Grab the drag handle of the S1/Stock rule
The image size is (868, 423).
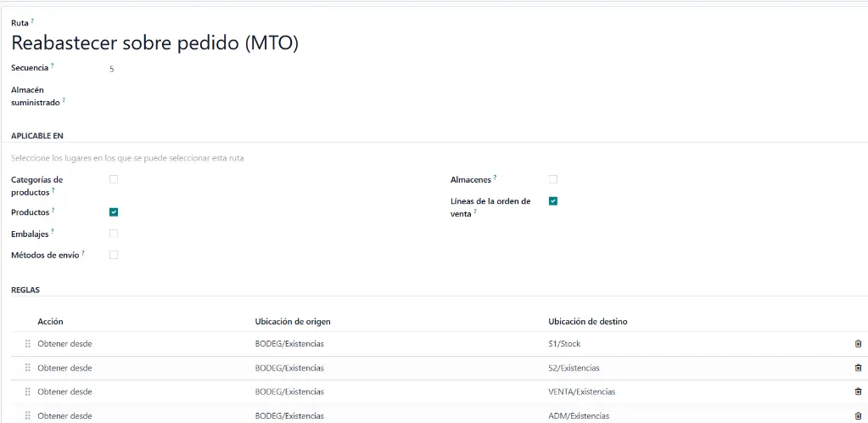tap(28, 344)
